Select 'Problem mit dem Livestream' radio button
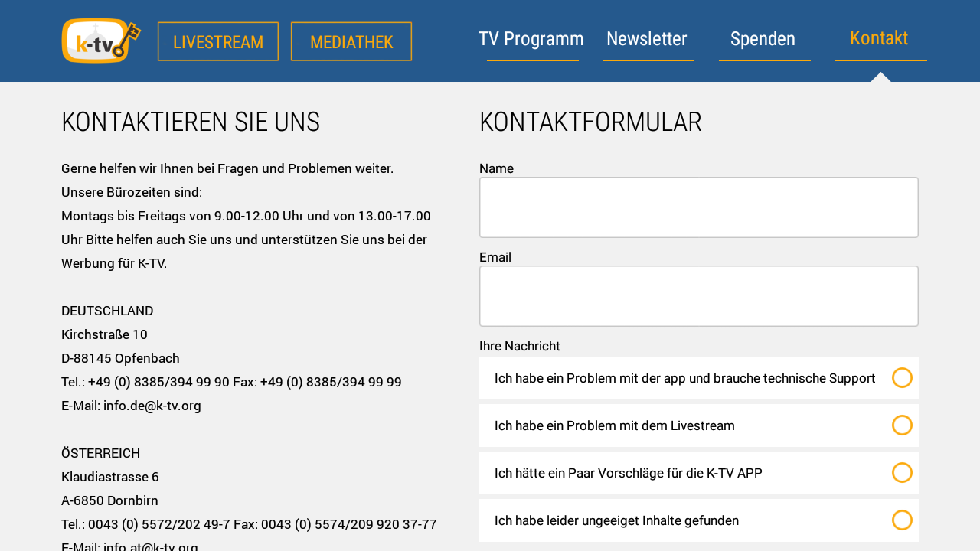The height and width of the screenshot is (551, 980). pos(903,425)
